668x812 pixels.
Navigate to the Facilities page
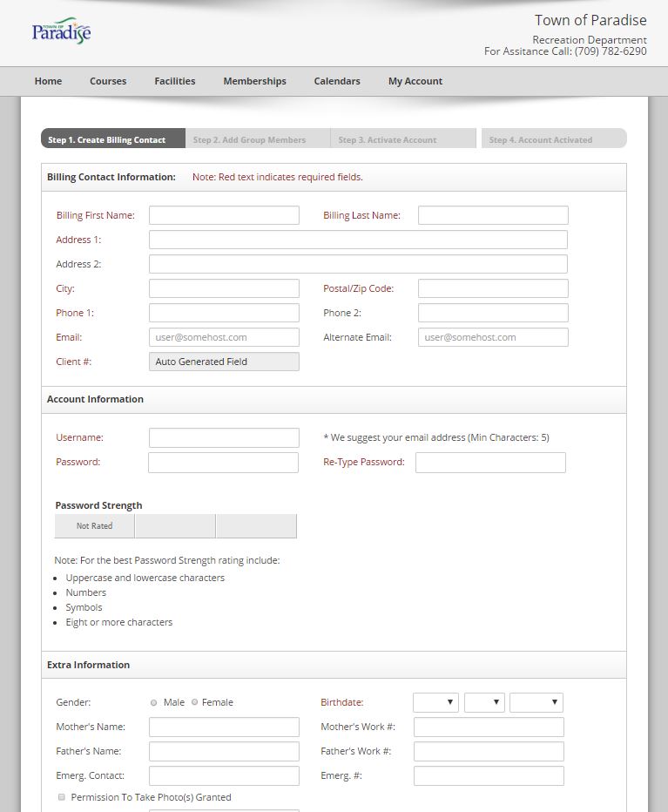click(175, 81)
